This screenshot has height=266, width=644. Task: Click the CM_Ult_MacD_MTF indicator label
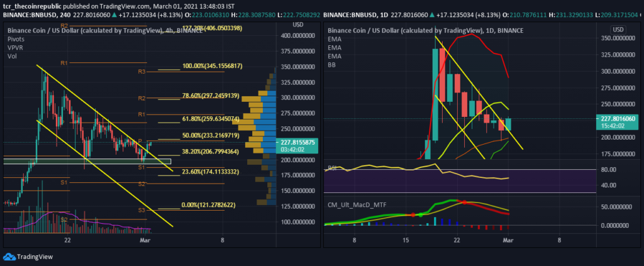[357, 204]
